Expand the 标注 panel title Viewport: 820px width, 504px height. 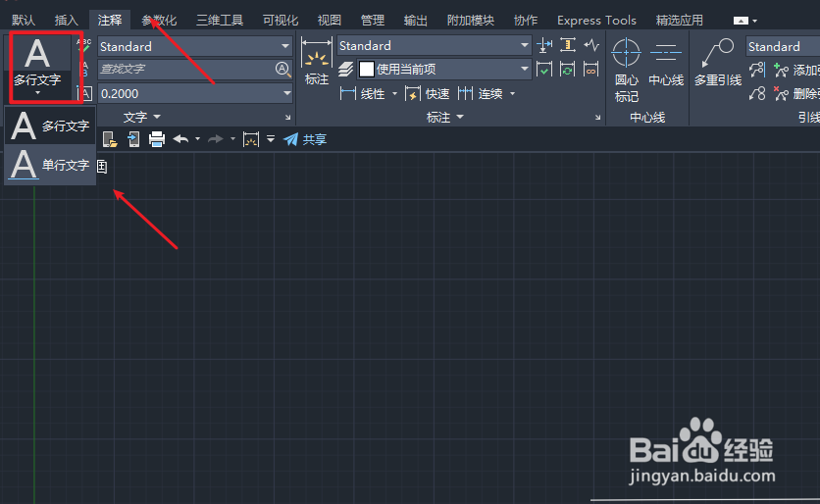(x=444, y=117)
